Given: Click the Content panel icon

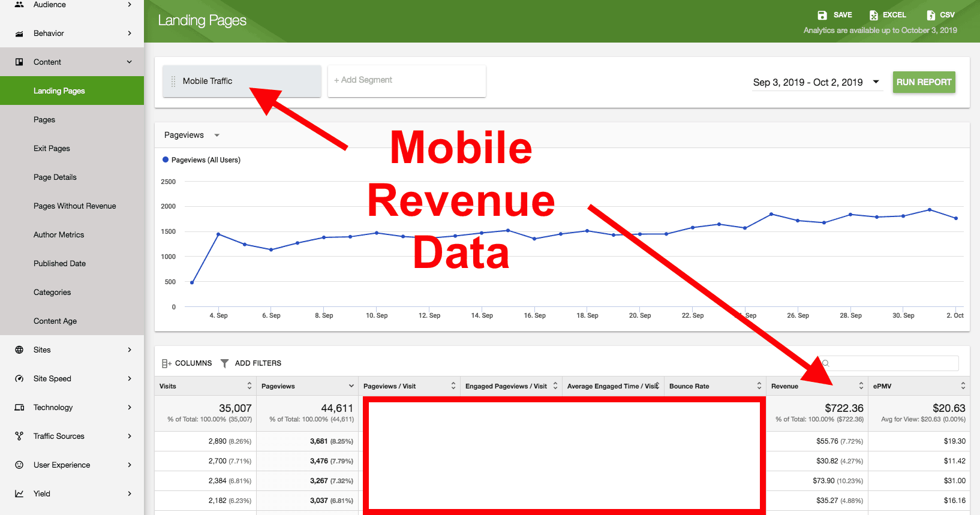Looking at the screenshot, I should tap(19, 62).
